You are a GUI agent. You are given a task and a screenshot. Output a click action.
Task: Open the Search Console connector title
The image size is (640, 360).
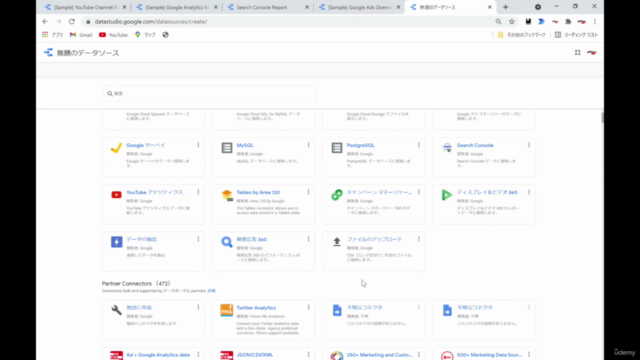475,145
